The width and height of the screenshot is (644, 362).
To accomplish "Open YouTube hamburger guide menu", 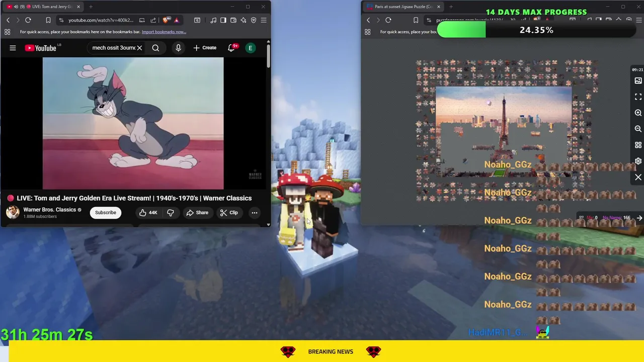I will [13, 48].
